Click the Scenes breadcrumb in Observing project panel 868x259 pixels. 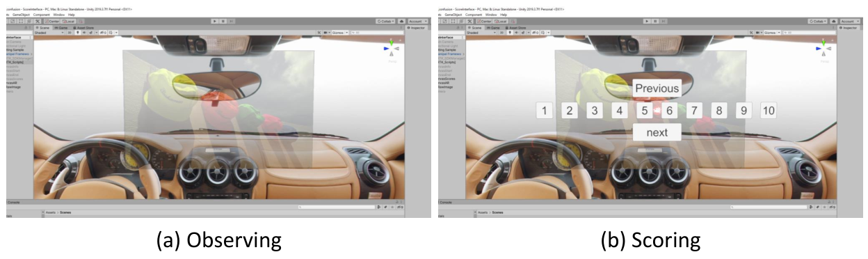click(x=65, y=212)
